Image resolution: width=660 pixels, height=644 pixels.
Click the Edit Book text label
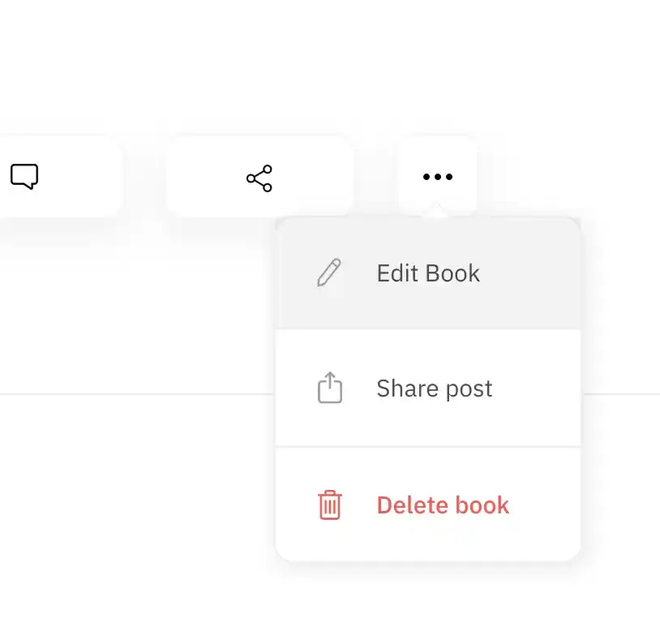pyautogui.click(x=428, y=273)
